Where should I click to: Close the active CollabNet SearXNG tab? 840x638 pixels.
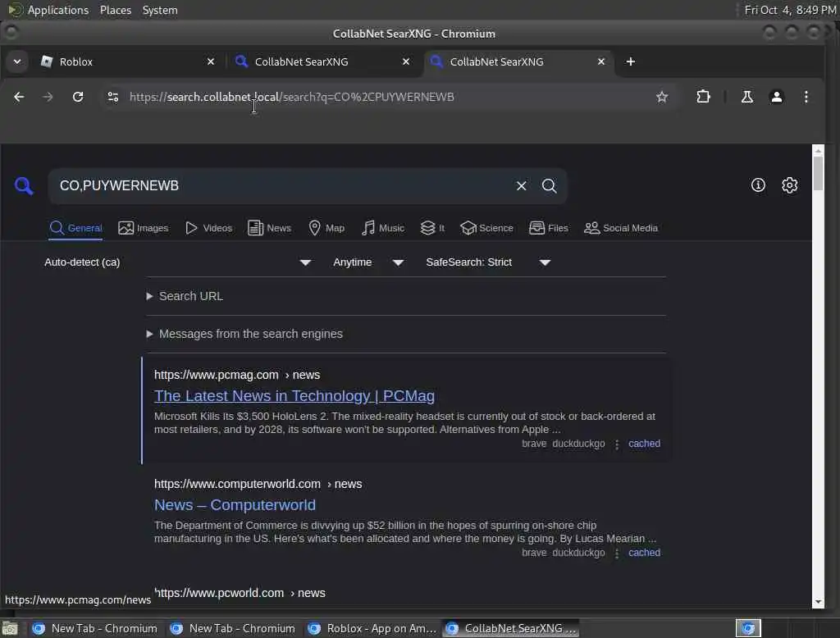click(601, 62)
